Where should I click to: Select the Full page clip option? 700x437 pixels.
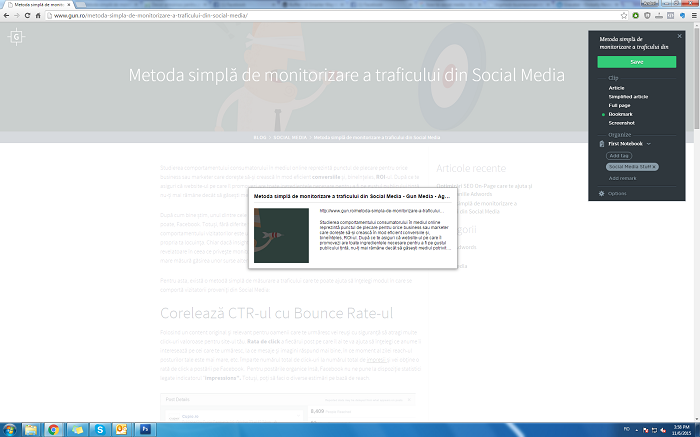point(621,105)
